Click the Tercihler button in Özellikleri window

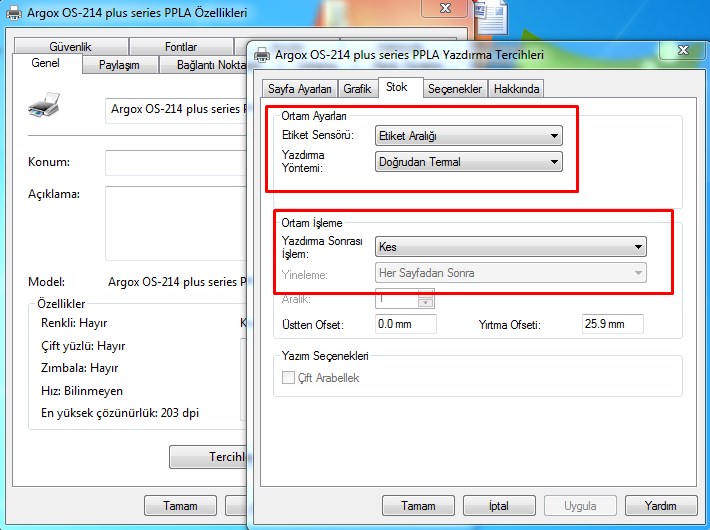[x=208, y=457]
